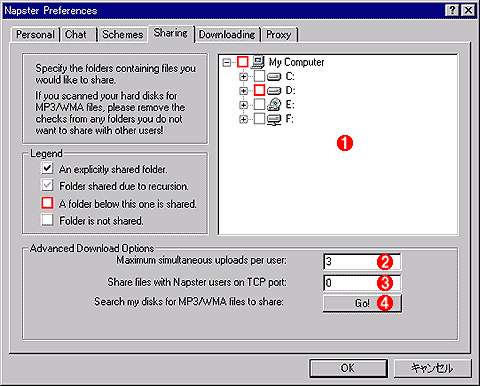The height and width of the screenshot is (386, 480).
Task: Select the F: network drive icon
Action: (274, 119)
